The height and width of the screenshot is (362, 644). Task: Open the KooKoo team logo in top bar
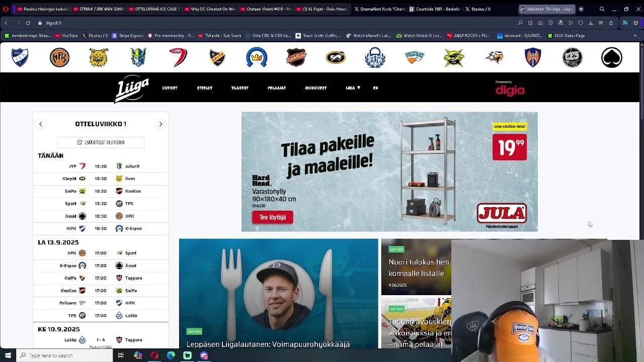[x=296, y=57]
